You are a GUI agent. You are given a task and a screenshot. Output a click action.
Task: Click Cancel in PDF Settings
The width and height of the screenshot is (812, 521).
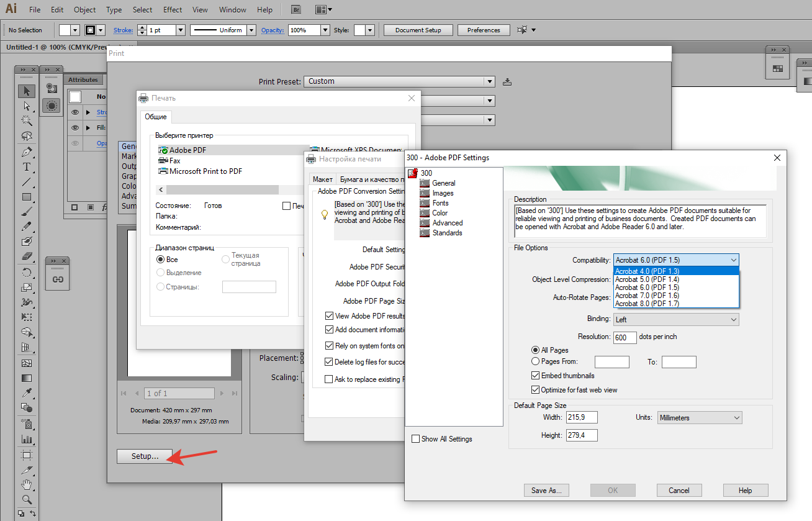pyautogui.click(x=679, y=491)
